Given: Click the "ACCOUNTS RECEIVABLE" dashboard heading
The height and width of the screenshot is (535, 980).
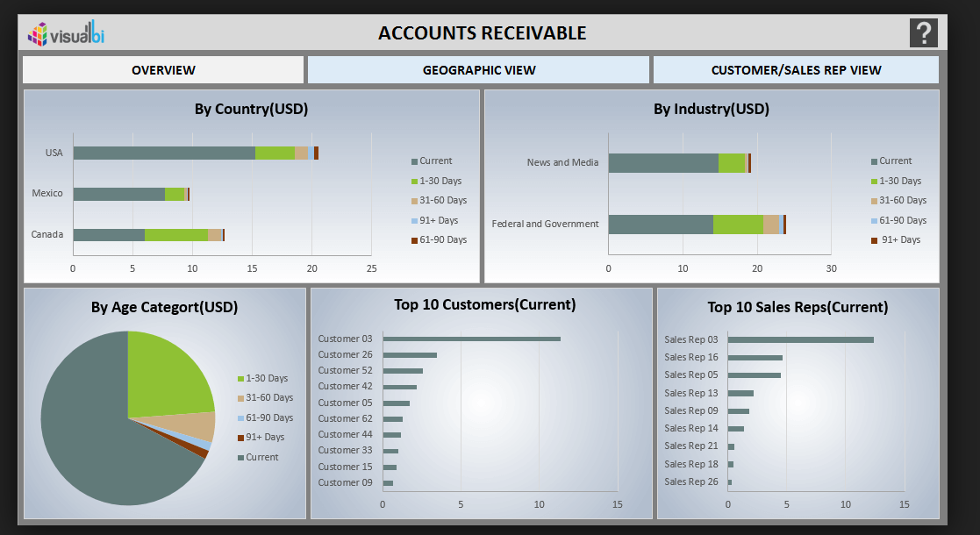Looking at the screenshot, I should pos(483,33).
